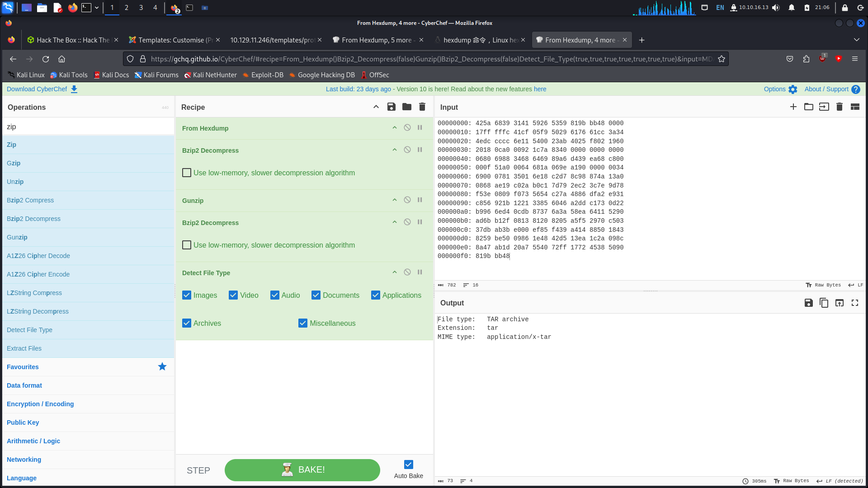Open the Last build version notice link

coord(436,89)
